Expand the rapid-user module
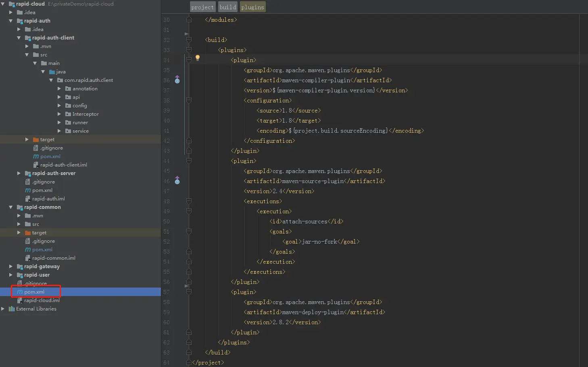 pyautogui.click(x=11, y=275)
